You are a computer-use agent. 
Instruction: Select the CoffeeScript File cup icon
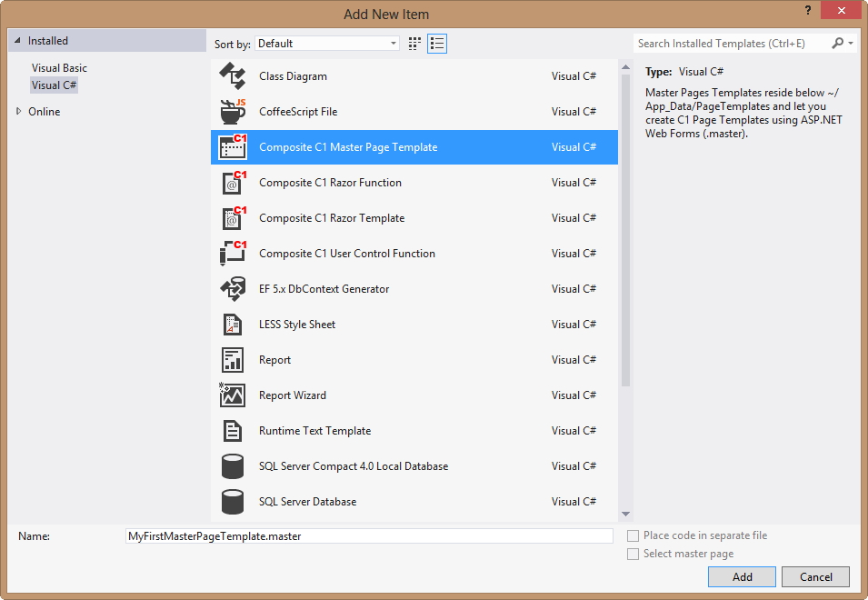coord(233,112)
